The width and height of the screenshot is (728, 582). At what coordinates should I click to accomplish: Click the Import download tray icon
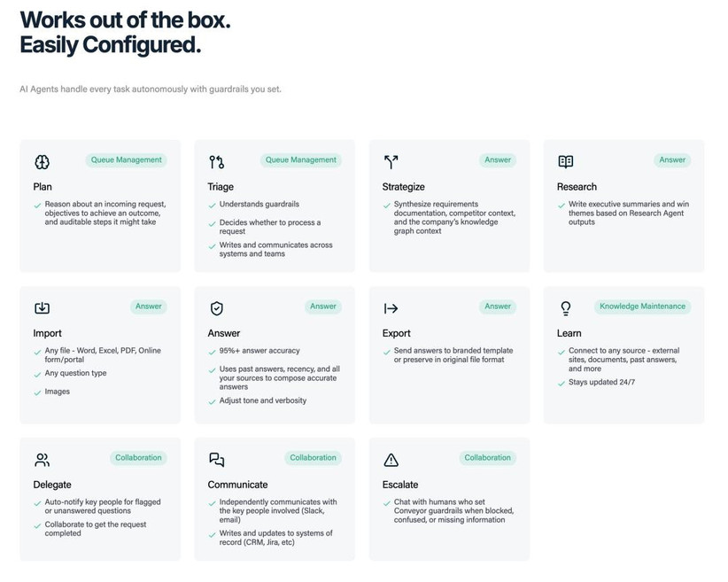pyautogui.click(x=42, y=308)
